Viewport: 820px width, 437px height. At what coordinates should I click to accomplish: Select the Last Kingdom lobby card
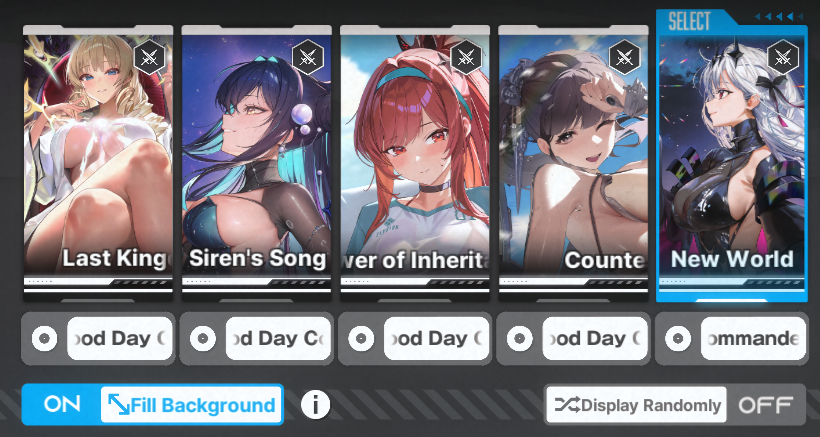(x=98, y=163)
